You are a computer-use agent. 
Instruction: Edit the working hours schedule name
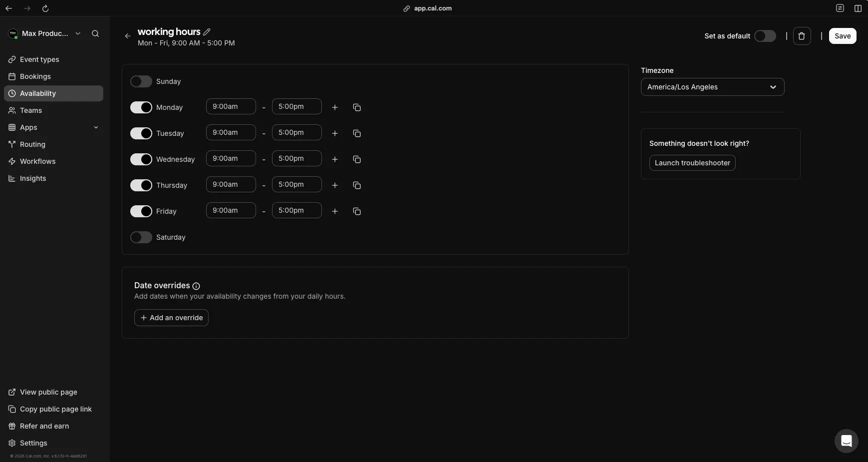[x=206, y=31]
